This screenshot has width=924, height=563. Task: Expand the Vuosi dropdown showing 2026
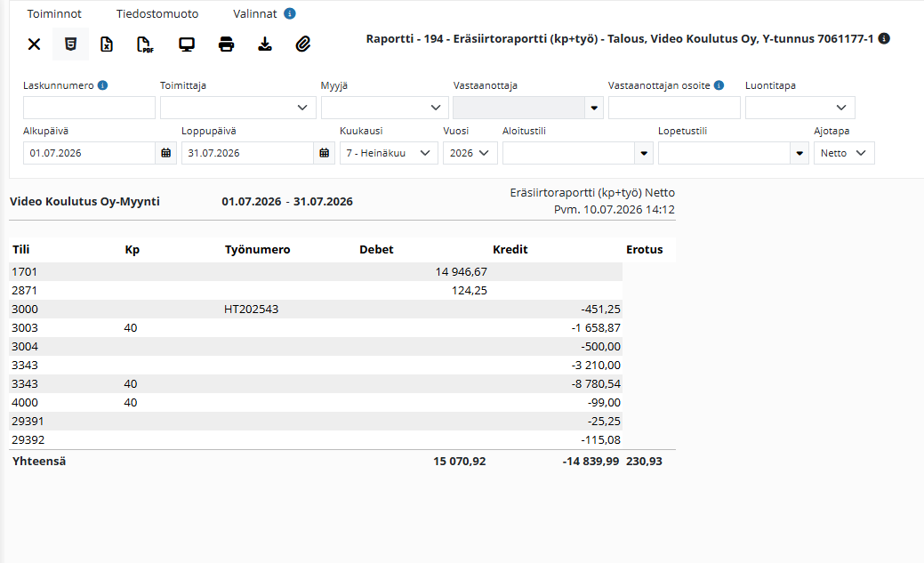[x=470, y=153]
